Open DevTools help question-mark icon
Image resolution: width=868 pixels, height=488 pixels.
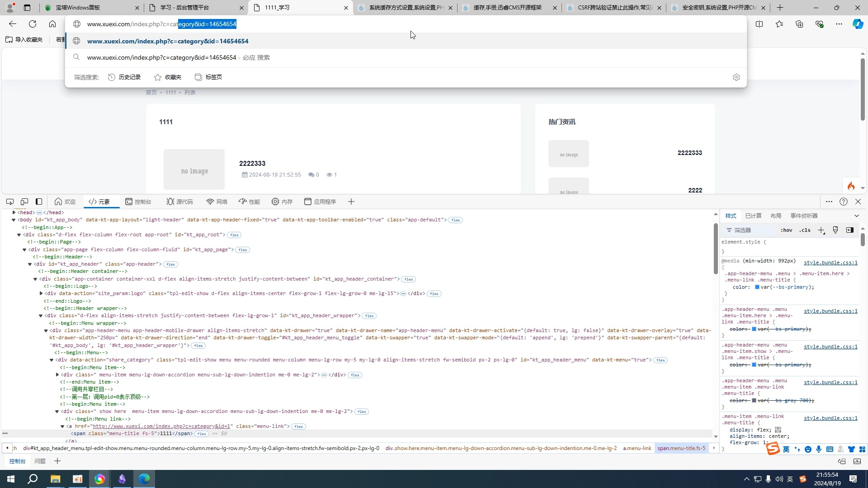point(843,202)
